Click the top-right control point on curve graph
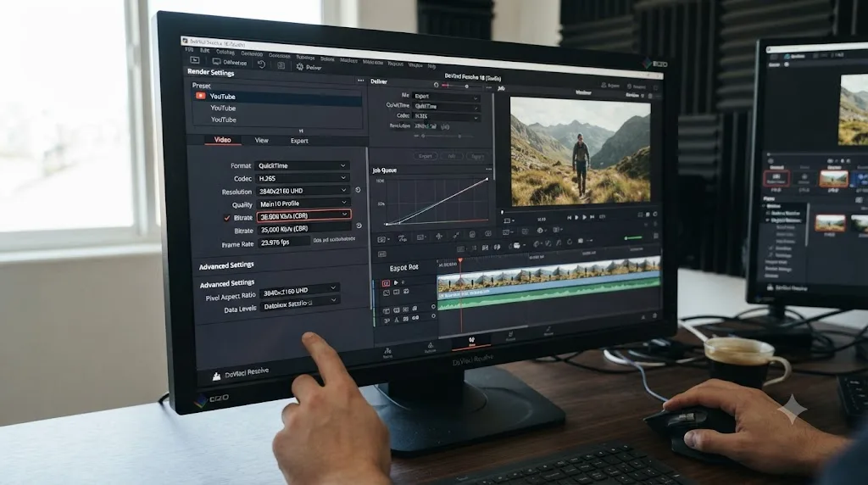This screenshot has height=485, width=868. 487,179
